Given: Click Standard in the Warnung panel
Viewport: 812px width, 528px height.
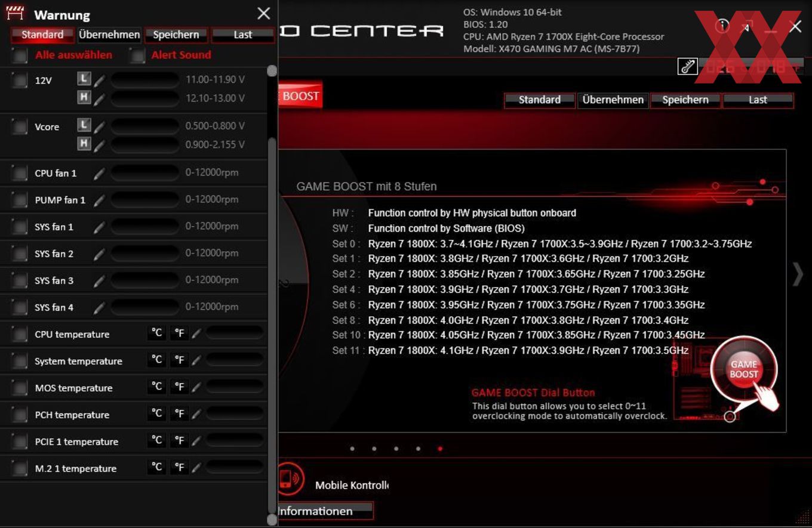Looking at the screenshot, I should (42, 35).
